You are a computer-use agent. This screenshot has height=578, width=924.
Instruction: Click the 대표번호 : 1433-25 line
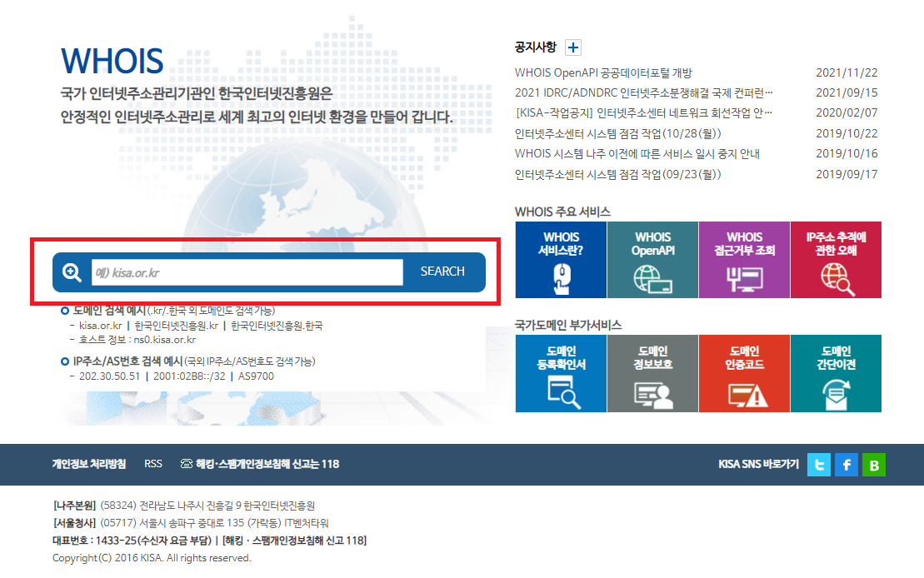pyautogui.click(x=209, y=541)
